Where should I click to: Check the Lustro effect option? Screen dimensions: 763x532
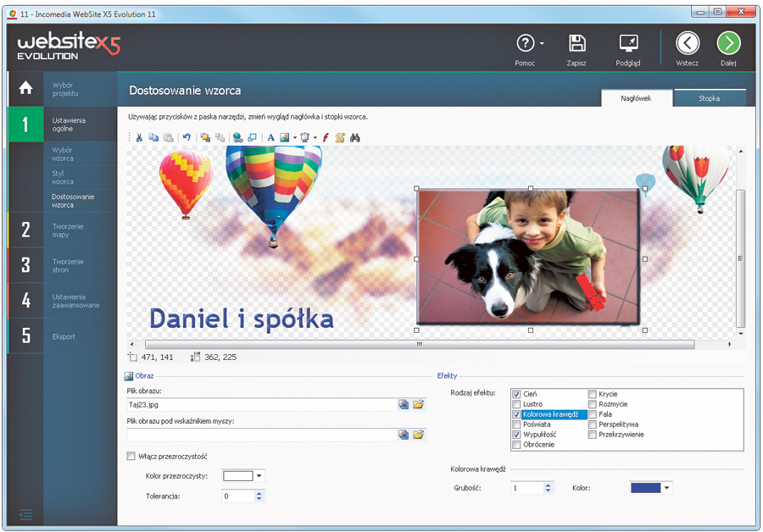516,404
